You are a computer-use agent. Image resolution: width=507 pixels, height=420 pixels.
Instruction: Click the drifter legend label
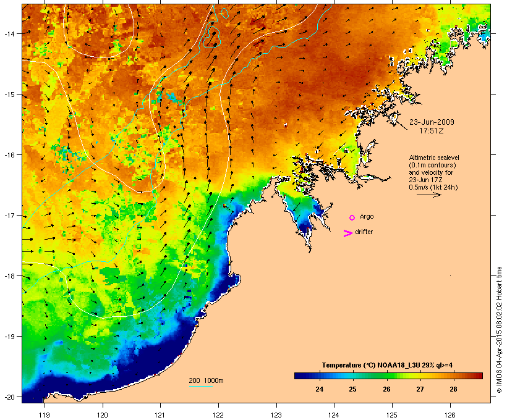point(364,232)
